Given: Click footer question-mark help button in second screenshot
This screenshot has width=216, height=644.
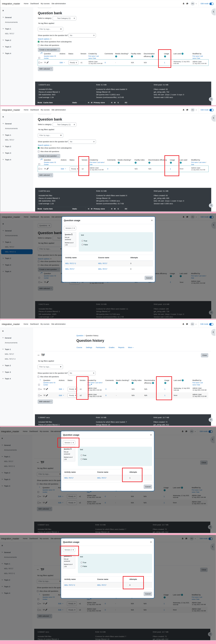Looking at the screenshot, I should (x=211, y=206).
